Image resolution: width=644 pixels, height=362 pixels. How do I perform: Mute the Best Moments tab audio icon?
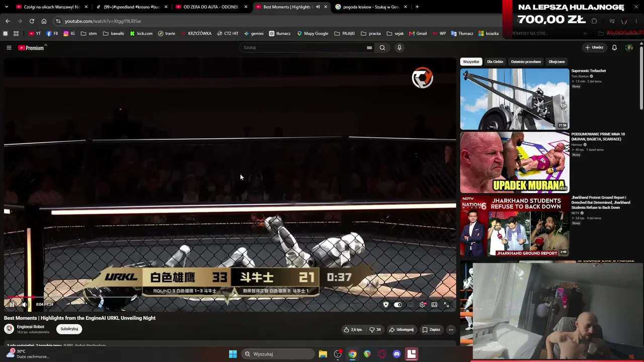pos(317,7)
